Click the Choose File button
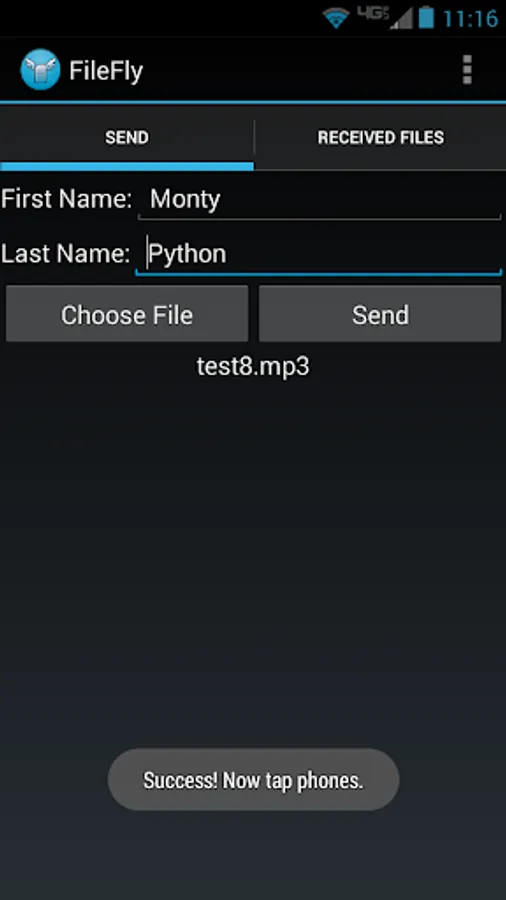Screen dimensions: 506x900 [x=127, y=314]
